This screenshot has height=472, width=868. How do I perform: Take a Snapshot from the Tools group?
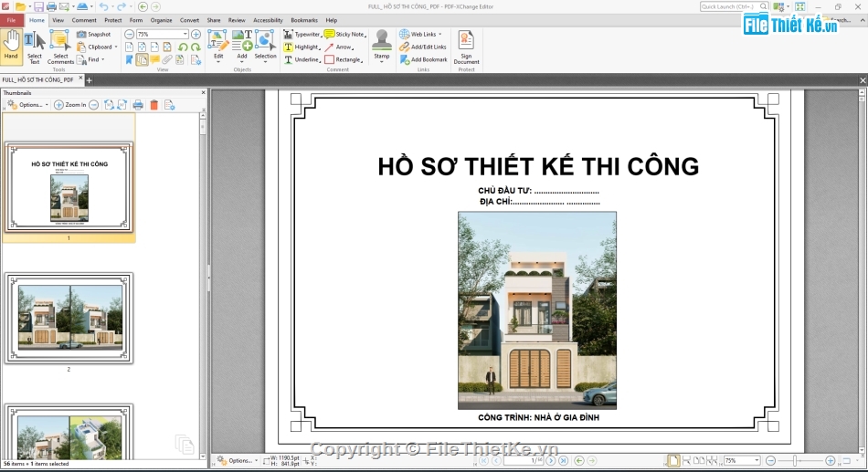[x=93, y=35]
